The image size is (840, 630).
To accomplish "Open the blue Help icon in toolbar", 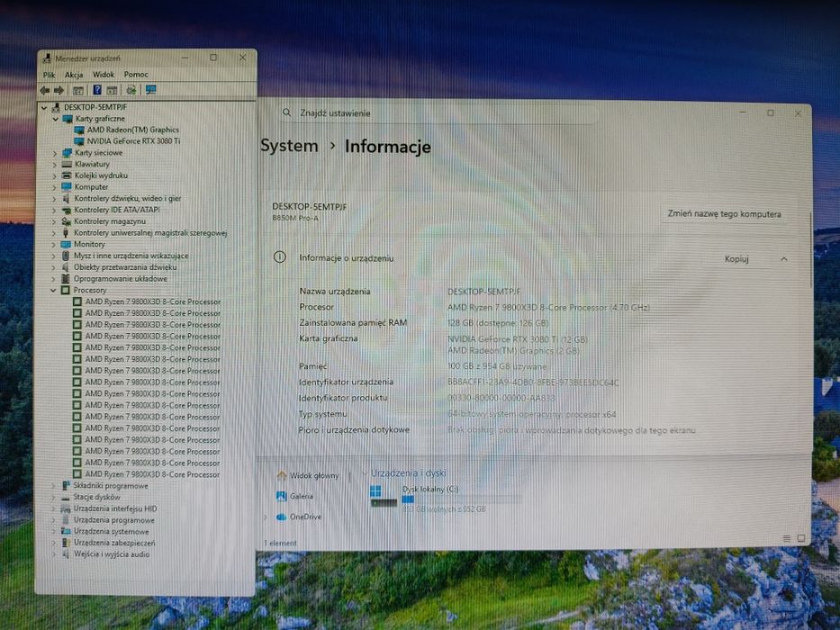I will click(97, 89).
